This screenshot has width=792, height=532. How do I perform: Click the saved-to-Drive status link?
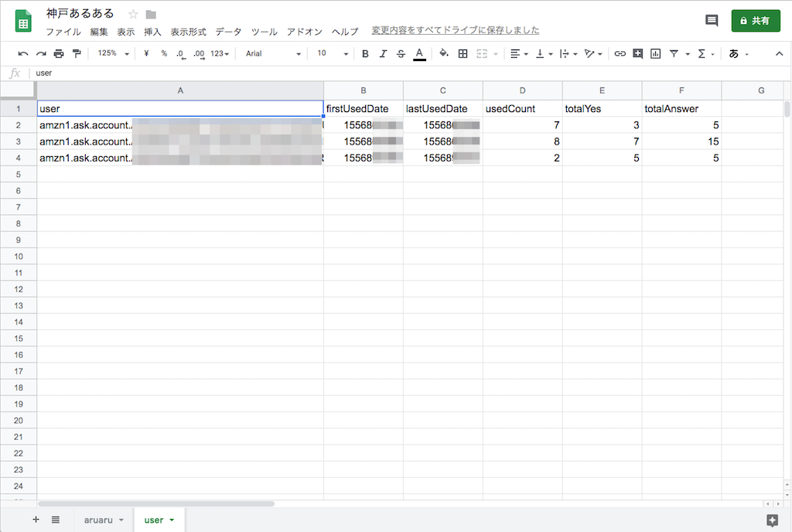pos(455,30)
